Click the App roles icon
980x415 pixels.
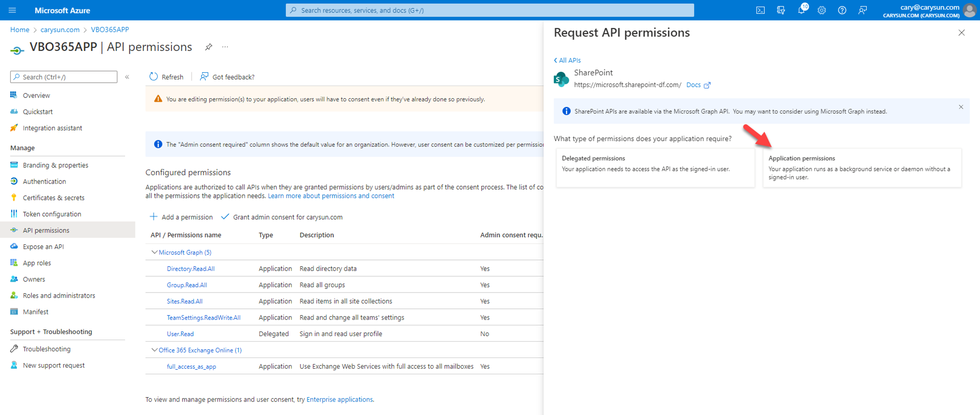point(14,263)
